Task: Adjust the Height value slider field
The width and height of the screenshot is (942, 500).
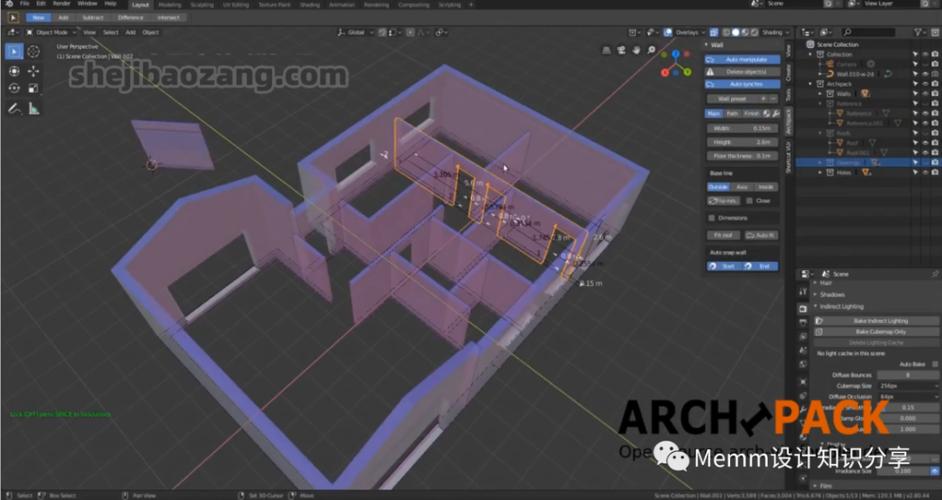Action: 743,142
